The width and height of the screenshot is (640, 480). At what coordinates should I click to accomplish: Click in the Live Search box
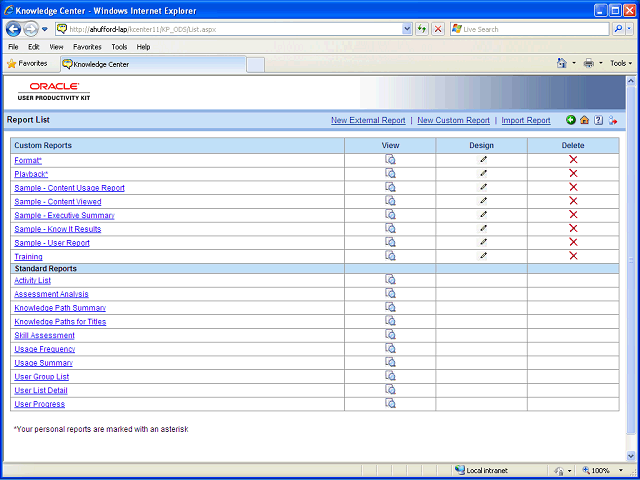530,29
